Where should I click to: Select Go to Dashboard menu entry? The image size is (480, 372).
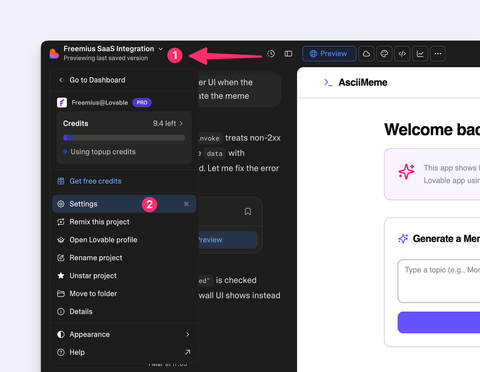[x=124, y=80]
